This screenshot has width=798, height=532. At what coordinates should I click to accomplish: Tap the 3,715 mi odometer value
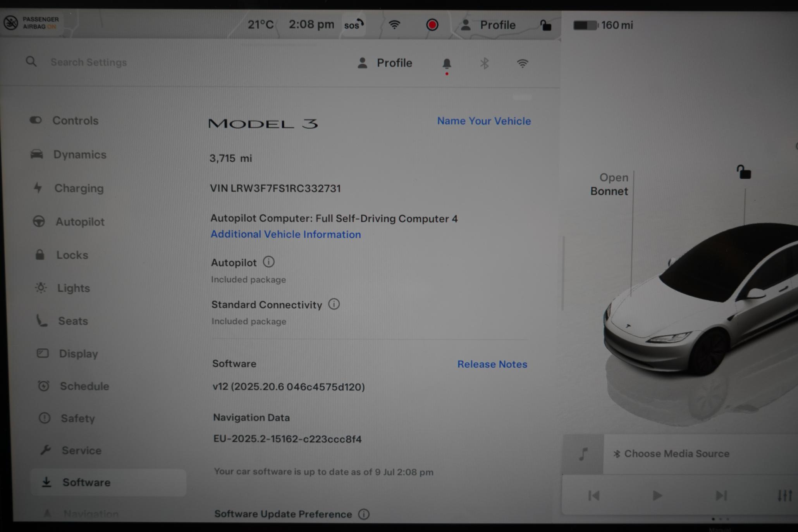click(x=231, y=158)
